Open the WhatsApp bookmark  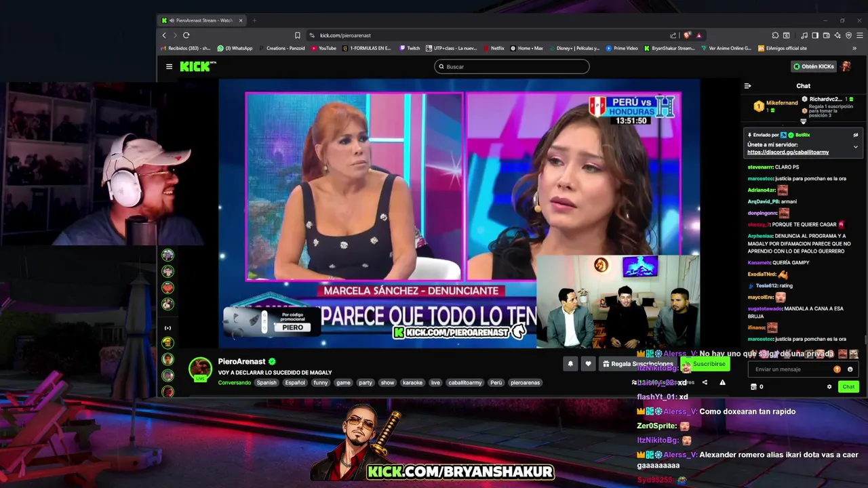coord(235,48)
